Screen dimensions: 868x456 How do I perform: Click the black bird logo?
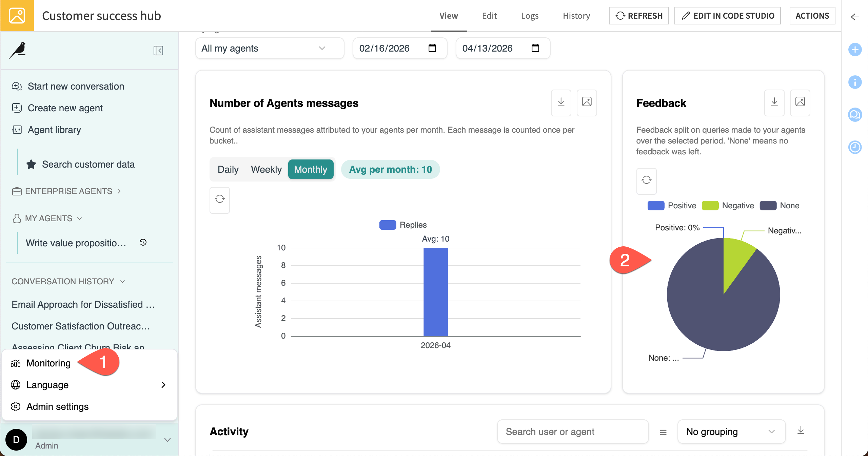click(18, 51)
